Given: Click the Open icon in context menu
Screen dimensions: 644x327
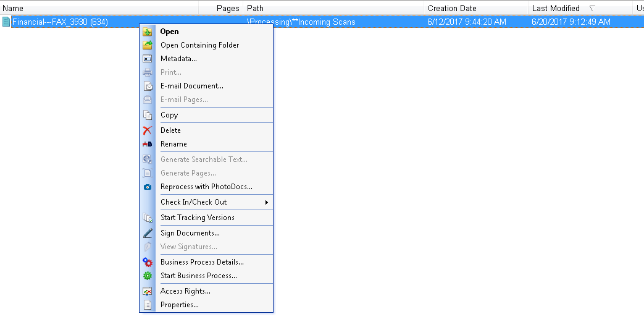Looking at the screenshot, I should [x=148, y=32].
